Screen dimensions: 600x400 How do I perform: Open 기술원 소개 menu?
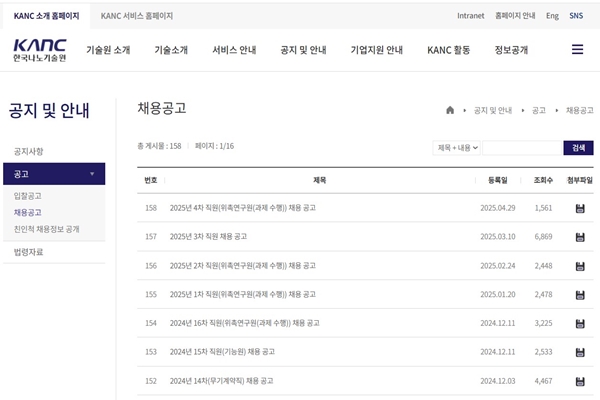click(x=108, y=50)
